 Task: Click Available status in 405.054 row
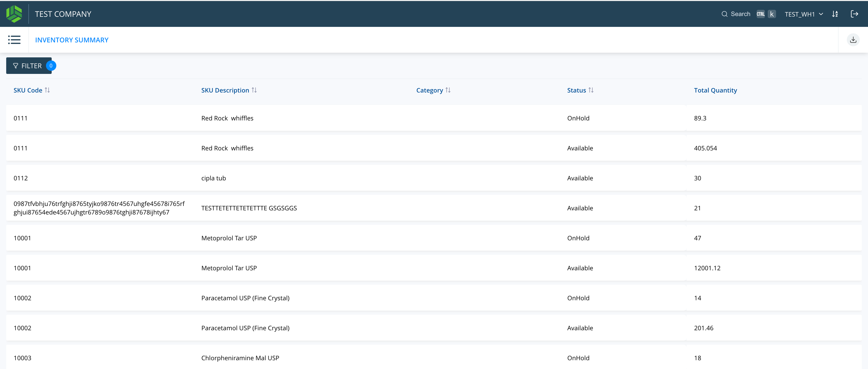(580, 148)
